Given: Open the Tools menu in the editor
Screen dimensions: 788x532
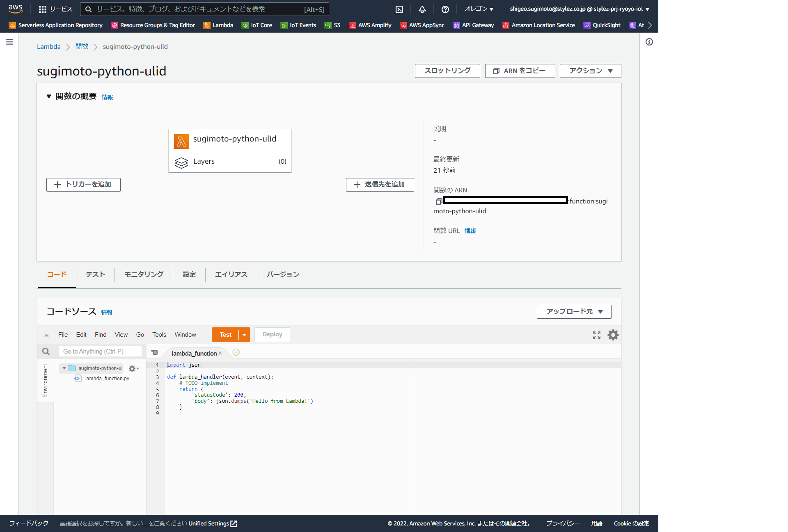Looking at the screenshot, I should pyautogui.click(x=159, y=335).
